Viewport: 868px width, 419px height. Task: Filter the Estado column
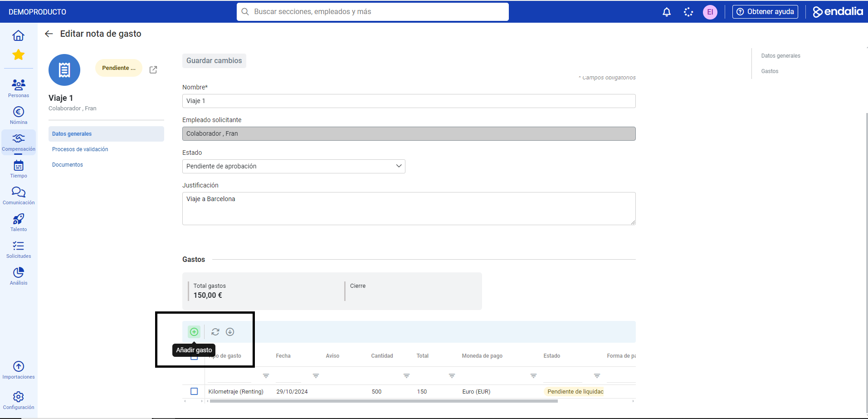coord(597,376)
